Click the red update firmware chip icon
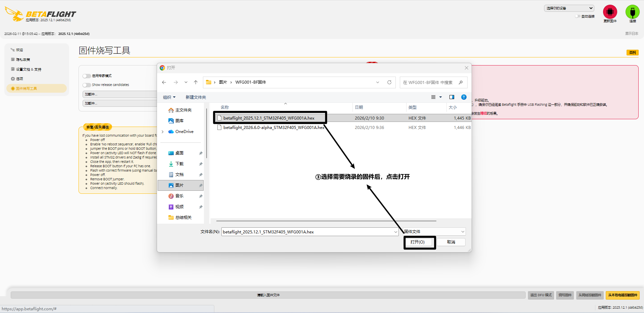Screen dimensions: 644x313 pyautogui.click(x=610, y=12)
